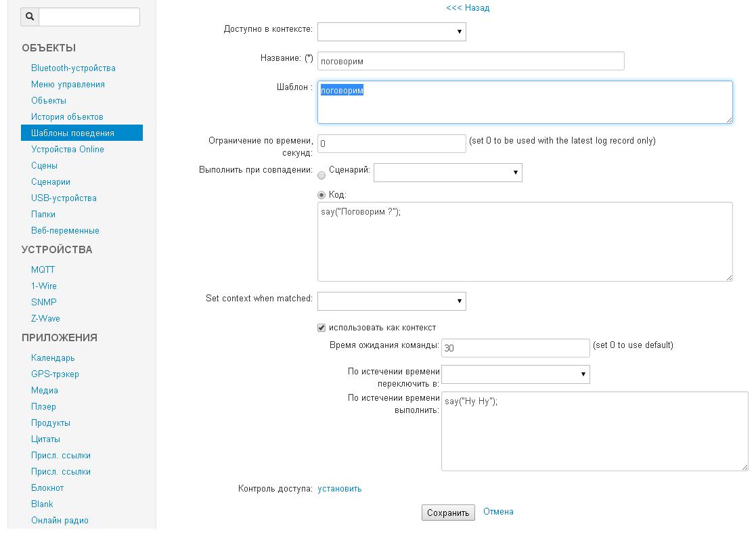The height and width of the screenshot is (543, 756).
Task: Toggle the использовать как контекст checkbox
Action: (x=321, y=328)
